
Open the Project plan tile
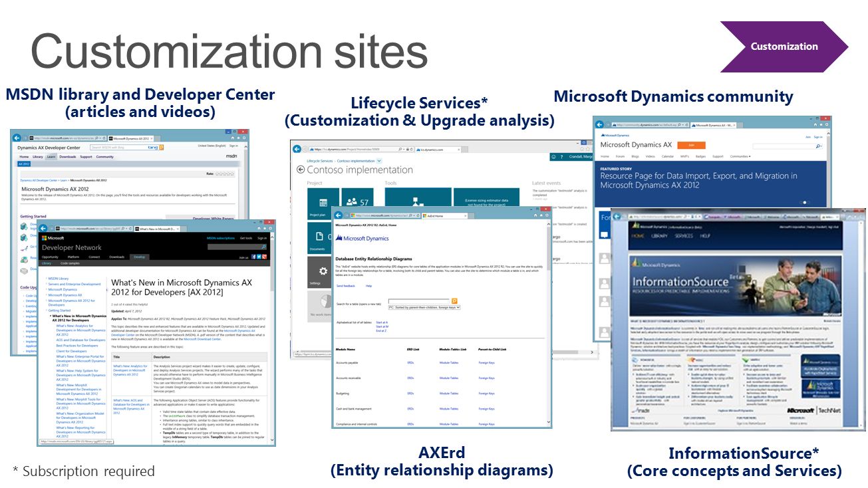323,204
